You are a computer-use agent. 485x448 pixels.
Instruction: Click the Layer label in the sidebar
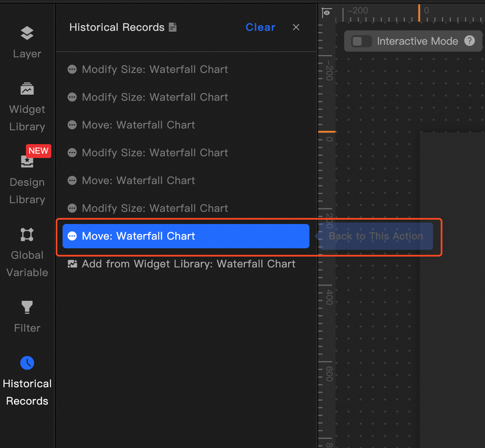pos(27,54)
